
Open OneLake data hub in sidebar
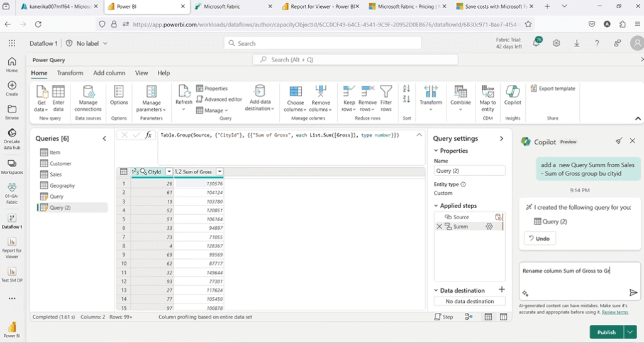(12, 139)
